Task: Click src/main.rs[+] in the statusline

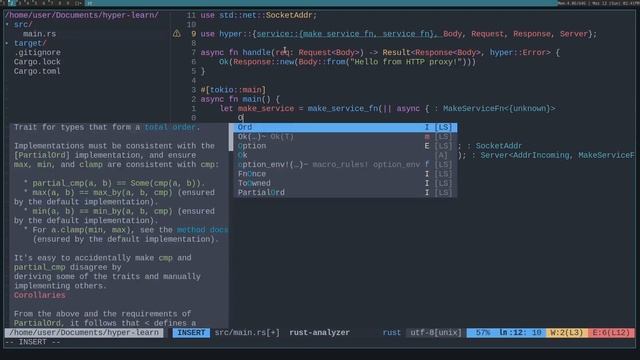Action: click(247, 333)
